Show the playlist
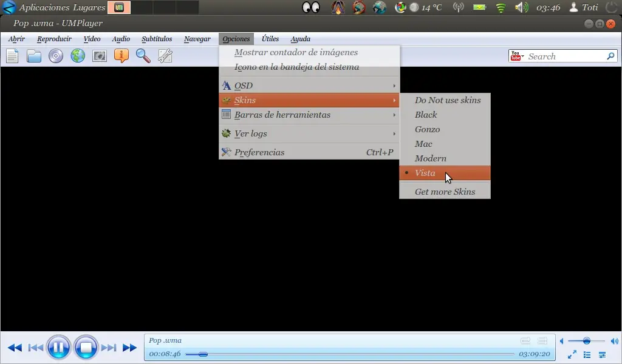This screenshot has width=622, height=364. click(x=587, y=354)
